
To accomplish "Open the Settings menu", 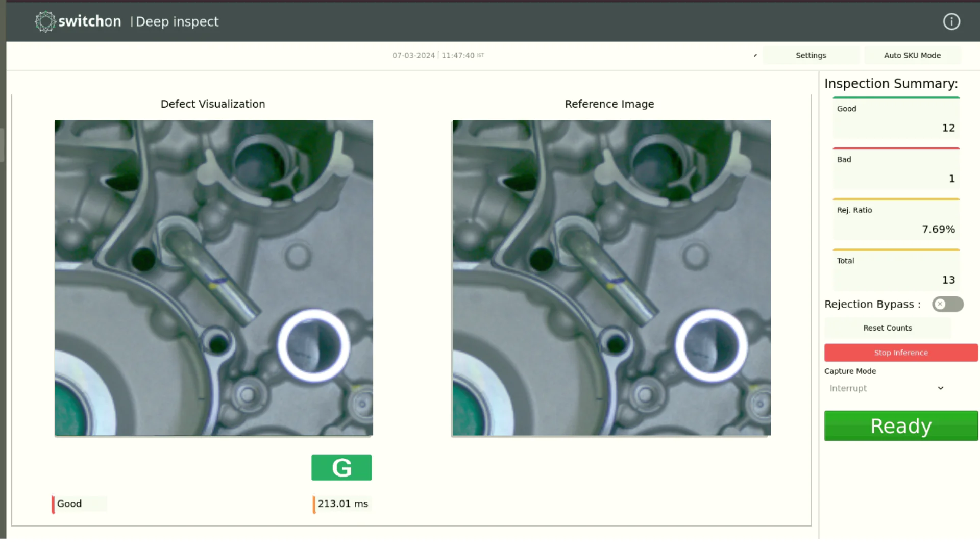I will click(811, 55).
